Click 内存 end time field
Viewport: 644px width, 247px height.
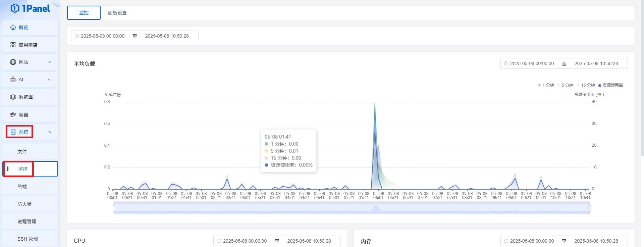point(596,241)
